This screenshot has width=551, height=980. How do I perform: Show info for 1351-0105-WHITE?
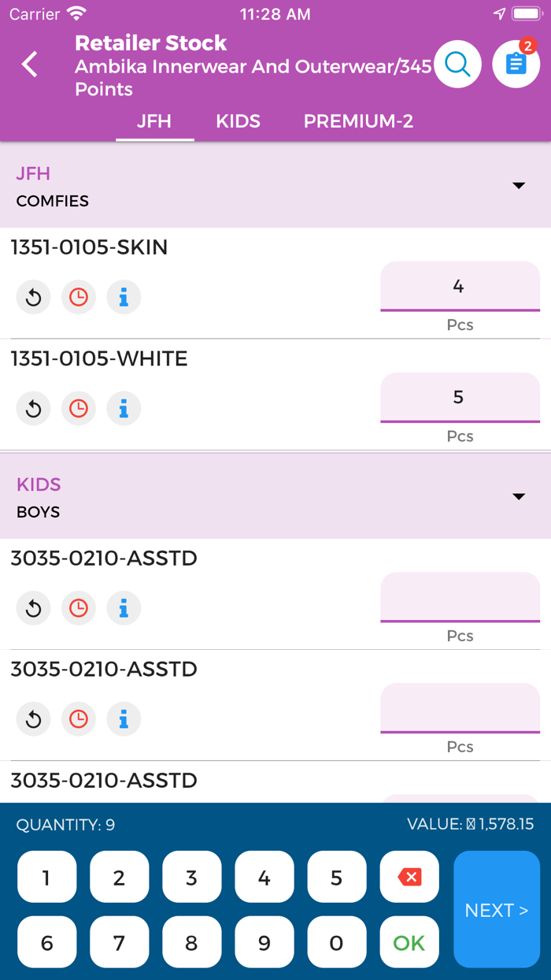124,408
